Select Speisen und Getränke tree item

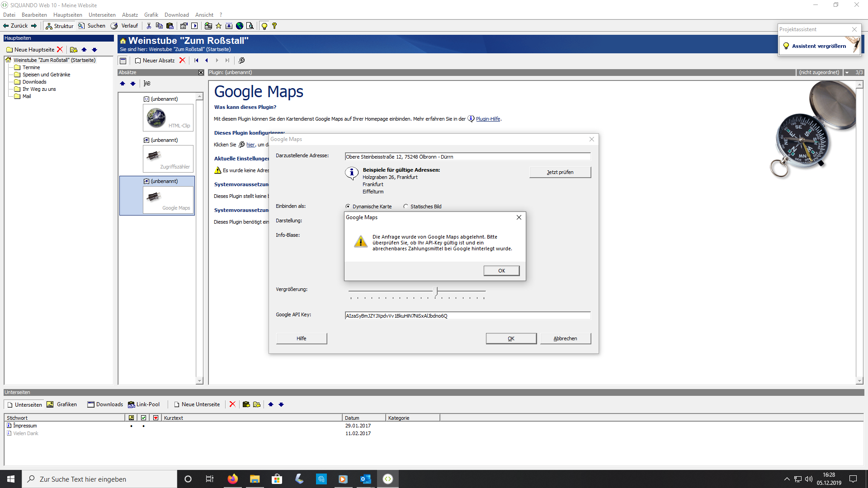point(46,75)
